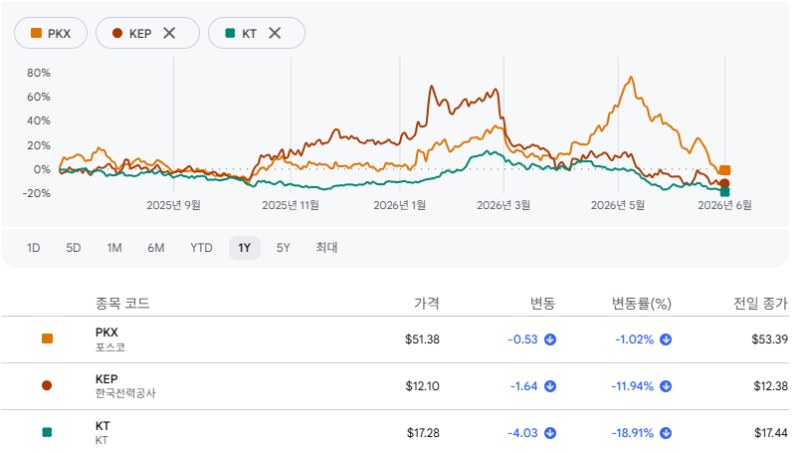Click the 2026년 6월 axis label

(725, 205)
